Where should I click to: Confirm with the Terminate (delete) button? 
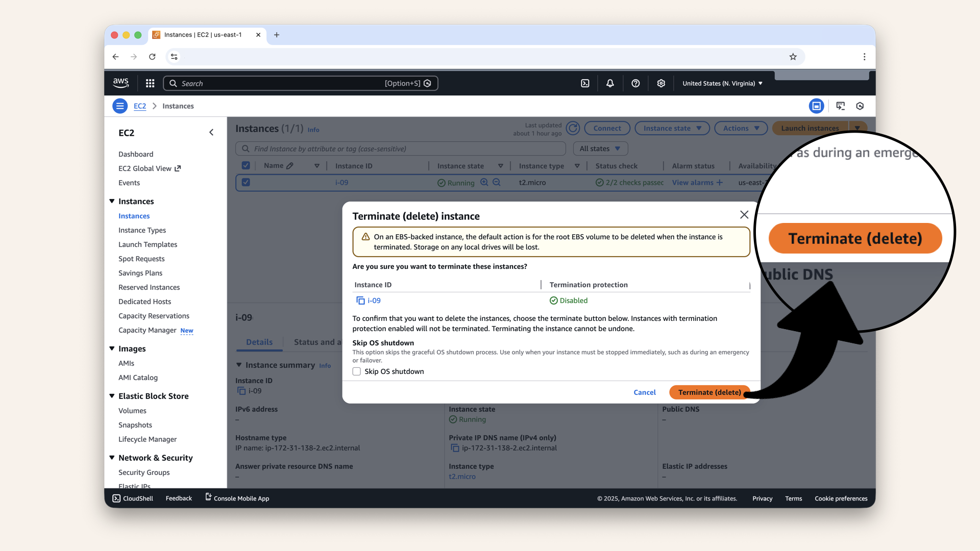pyautogui.click(x=709, y=392)
